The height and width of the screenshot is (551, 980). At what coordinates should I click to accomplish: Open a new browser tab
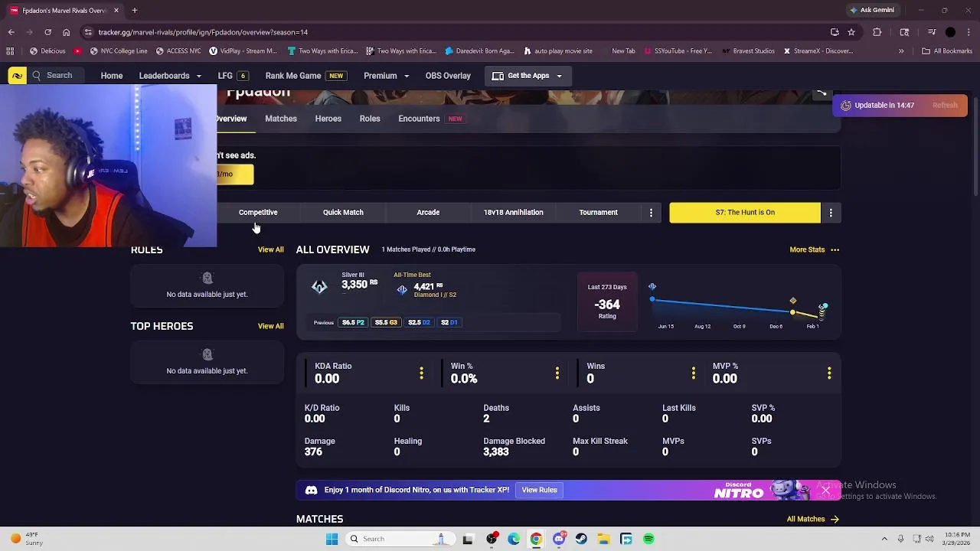pos(134,11)
